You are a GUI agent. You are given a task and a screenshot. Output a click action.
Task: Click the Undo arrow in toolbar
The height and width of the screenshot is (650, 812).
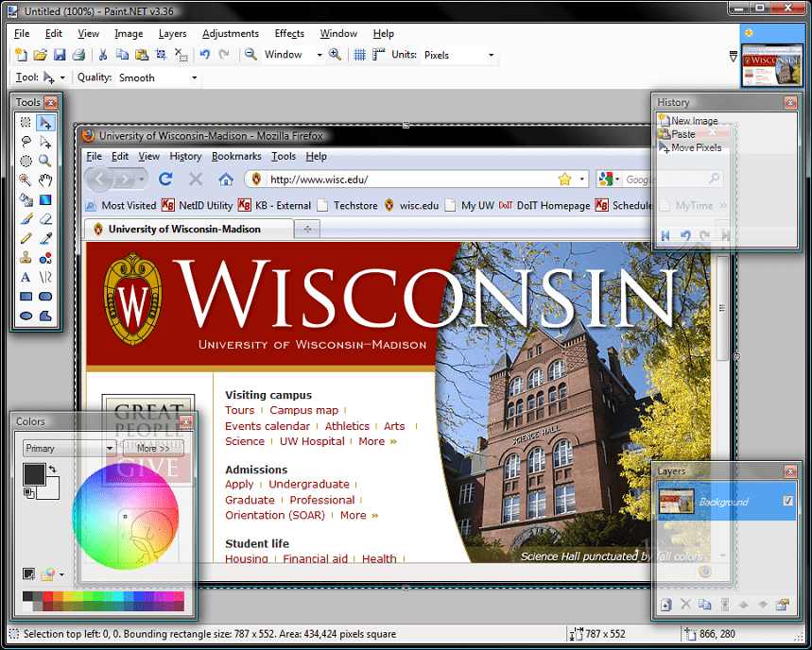coord(205,55)
